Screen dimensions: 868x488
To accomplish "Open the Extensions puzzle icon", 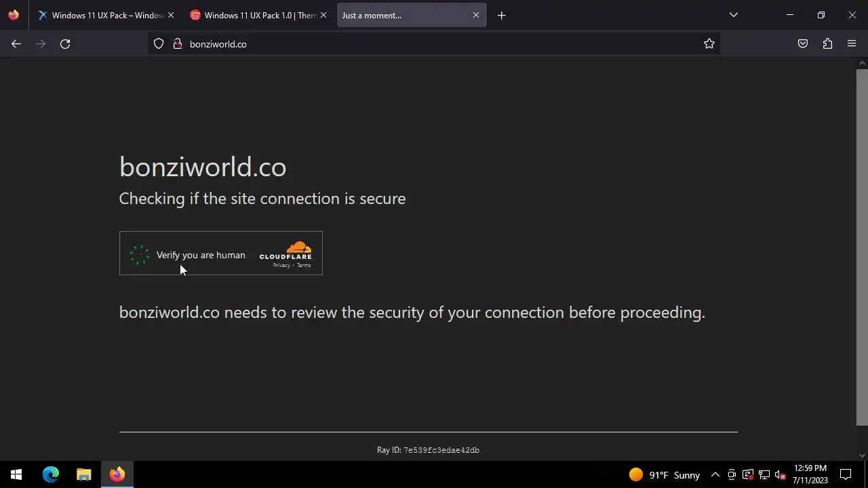I will (x=827, y=44).
